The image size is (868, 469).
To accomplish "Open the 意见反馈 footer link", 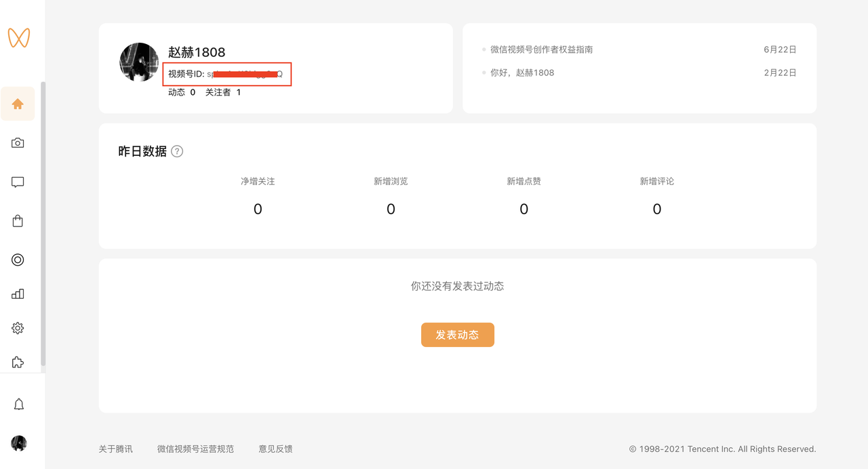I will pyautogui.click(x=275, y=449).
